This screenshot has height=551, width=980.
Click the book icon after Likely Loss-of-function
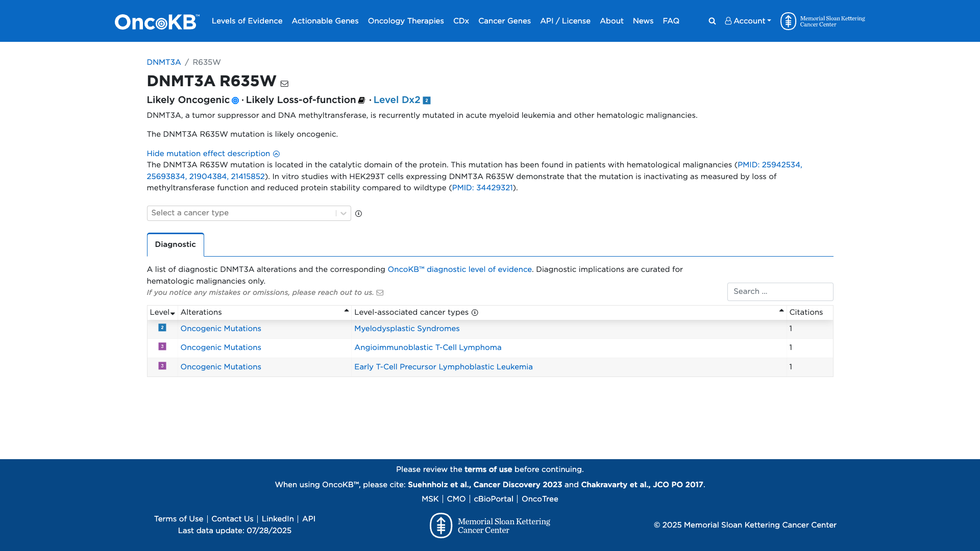(361, 101)
